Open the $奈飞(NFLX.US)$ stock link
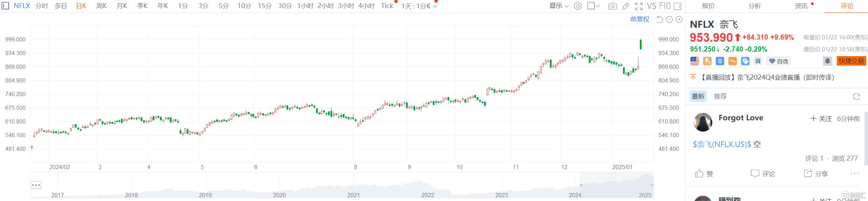 (x=722, y=144)
